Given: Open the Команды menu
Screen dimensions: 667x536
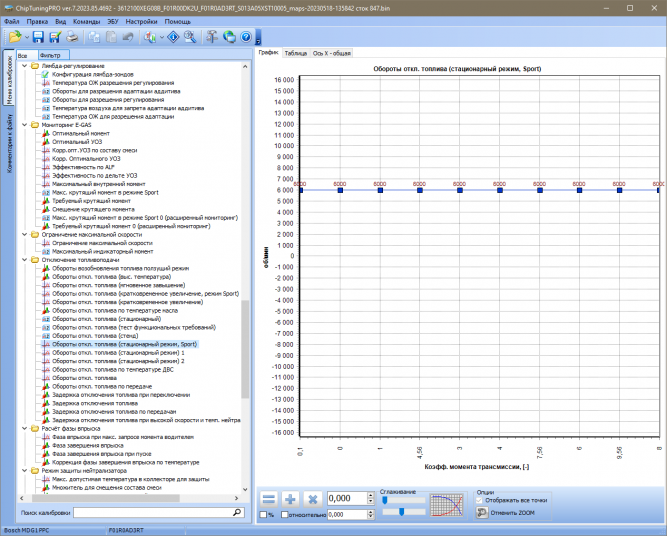Looking at the screenshot, I should 86,21.
